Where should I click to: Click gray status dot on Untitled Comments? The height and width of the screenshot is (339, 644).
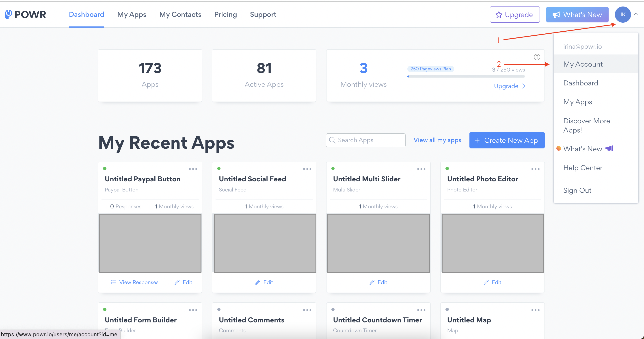[x=219, y=309]
